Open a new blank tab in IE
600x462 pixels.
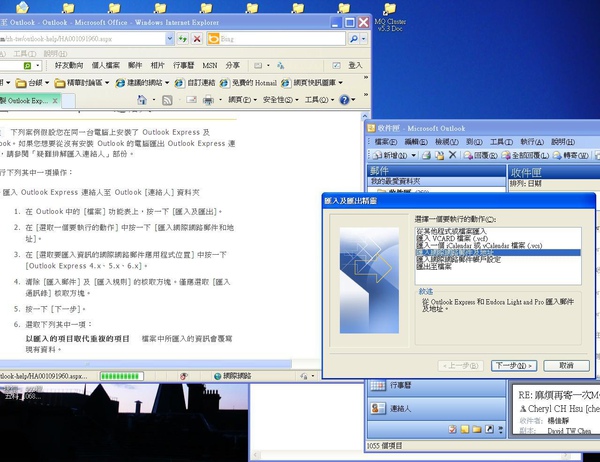pos(68,101)
